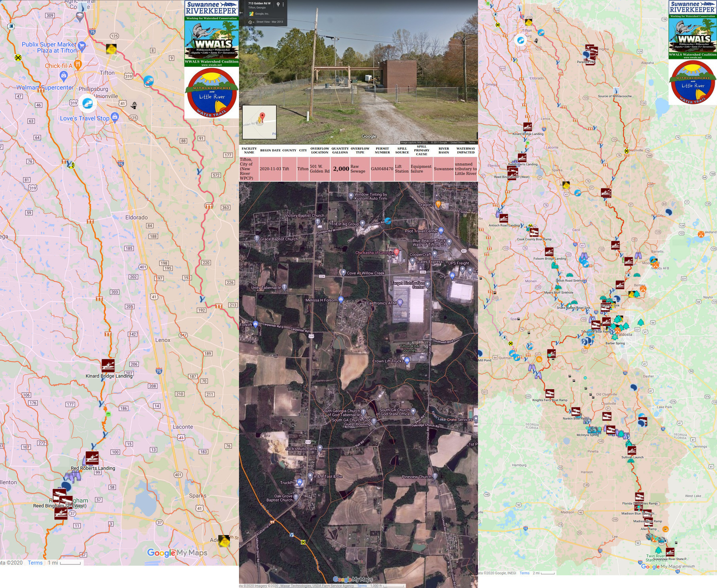
Task: Click the Sullivan Launch icon on right map
Action: (x=632, y=450)
